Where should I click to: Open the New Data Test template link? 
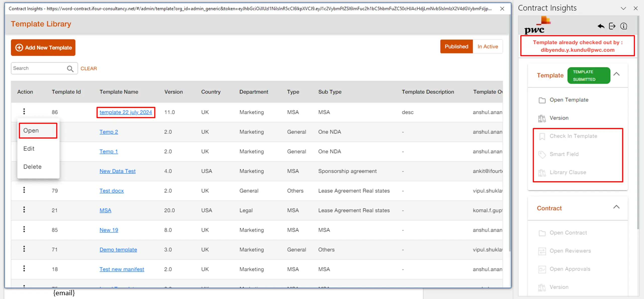118,171
